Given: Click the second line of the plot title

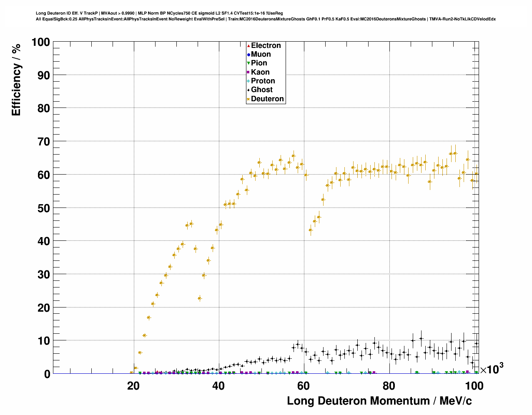Looking at the screenshot, I should (266, 19).
